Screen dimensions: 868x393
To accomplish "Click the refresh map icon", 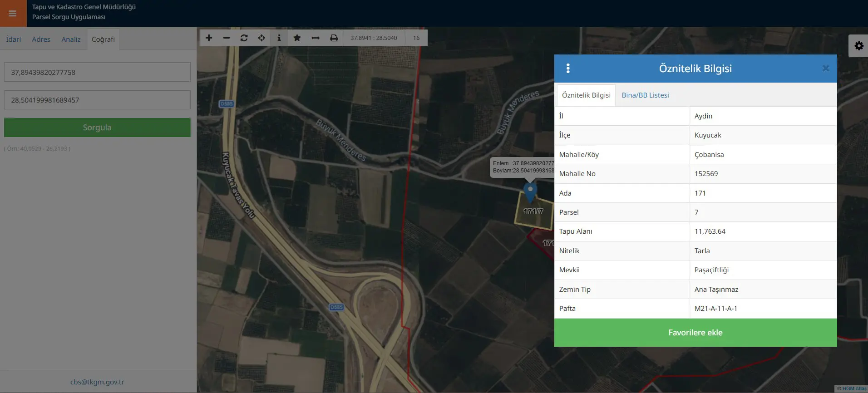I will pyautogui.click(x=244, y=38).
